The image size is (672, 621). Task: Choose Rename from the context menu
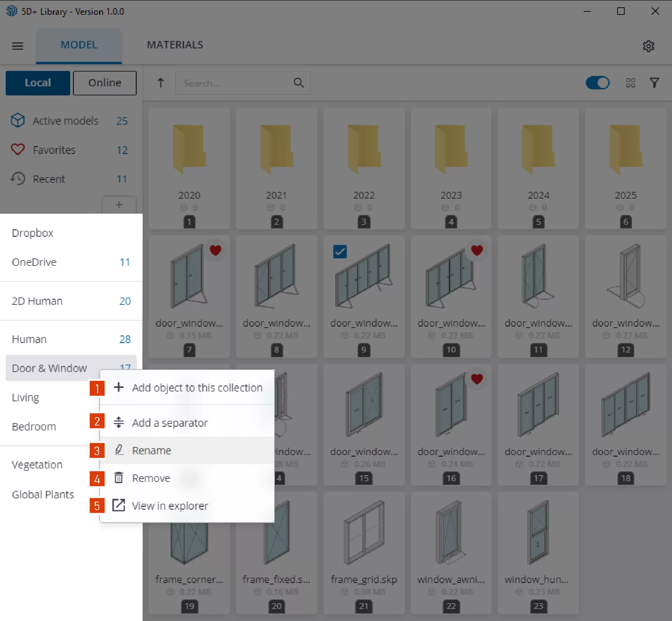[152, 450]
